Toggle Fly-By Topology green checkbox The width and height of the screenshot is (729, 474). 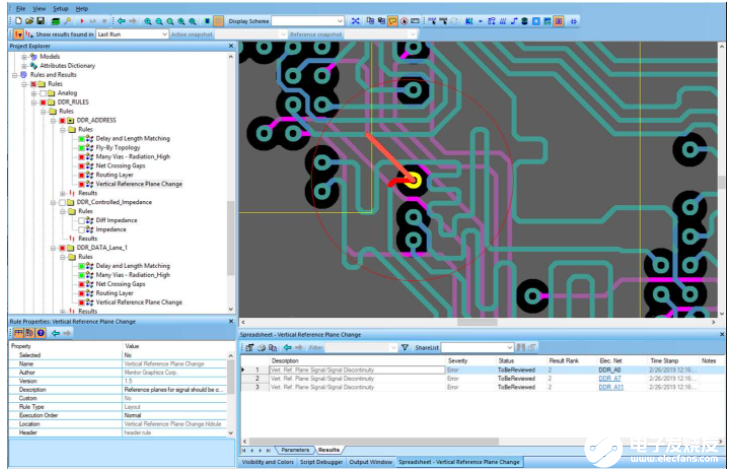81,147
